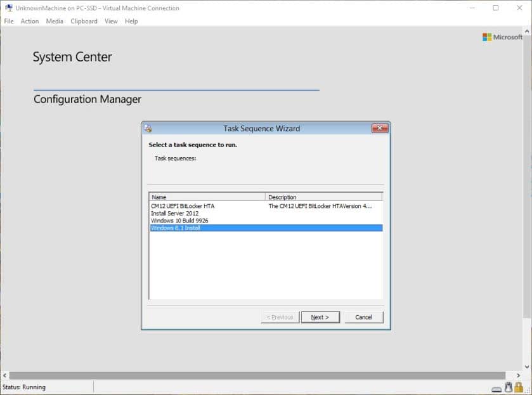
Task: Click the yellow padlock security icon
Action: 518,387
